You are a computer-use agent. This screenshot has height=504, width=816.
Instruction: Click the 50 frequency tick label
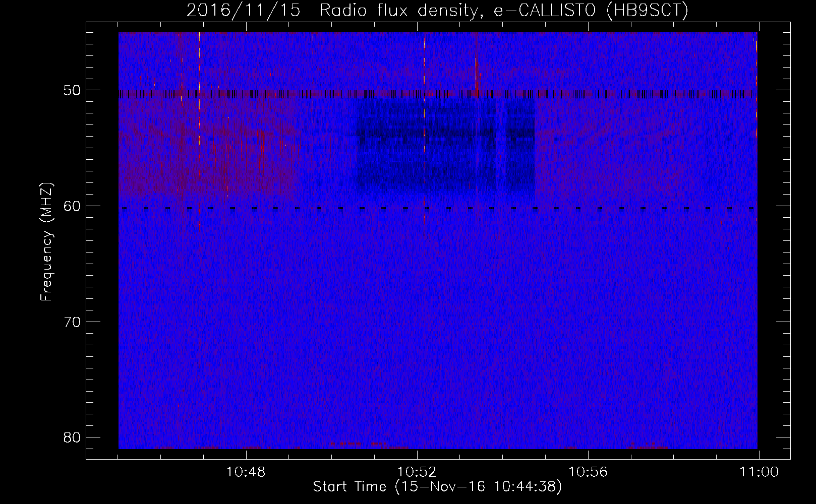73,91
